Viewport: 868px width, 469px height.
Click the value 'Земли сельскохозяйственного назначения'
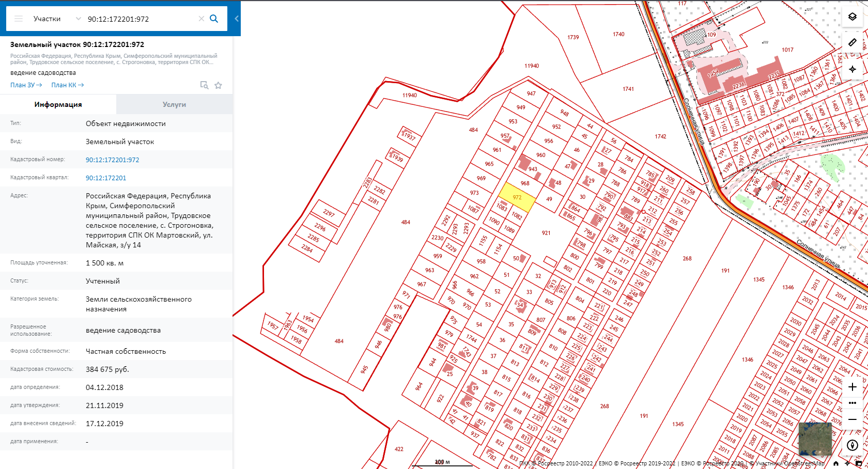[x=138, y=304]
